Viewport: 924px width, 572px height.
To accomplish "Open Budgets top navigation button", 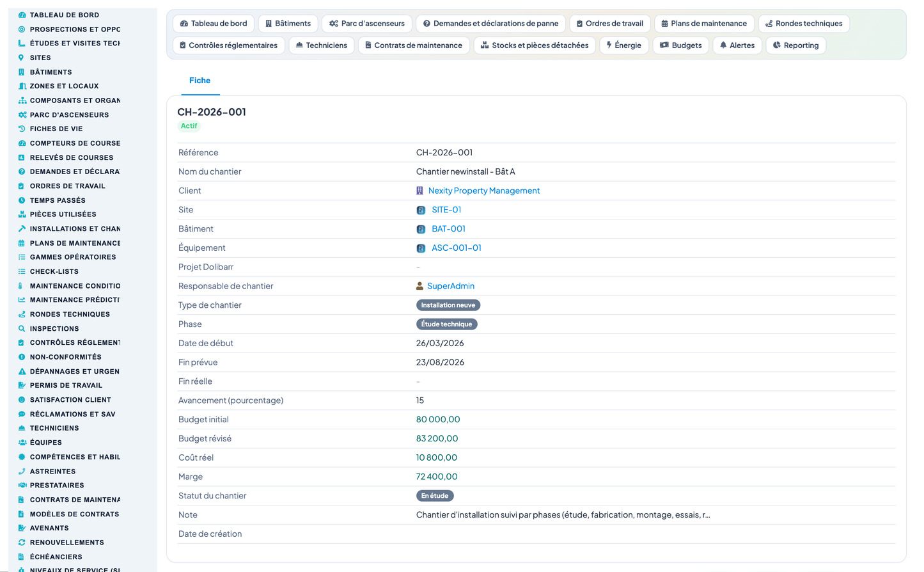I will 681,45.
